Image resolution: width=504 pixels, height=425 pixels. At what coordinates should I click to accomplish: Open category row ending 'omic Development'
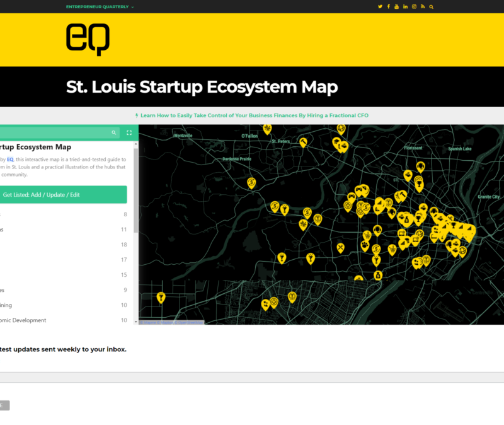(64, 320)
